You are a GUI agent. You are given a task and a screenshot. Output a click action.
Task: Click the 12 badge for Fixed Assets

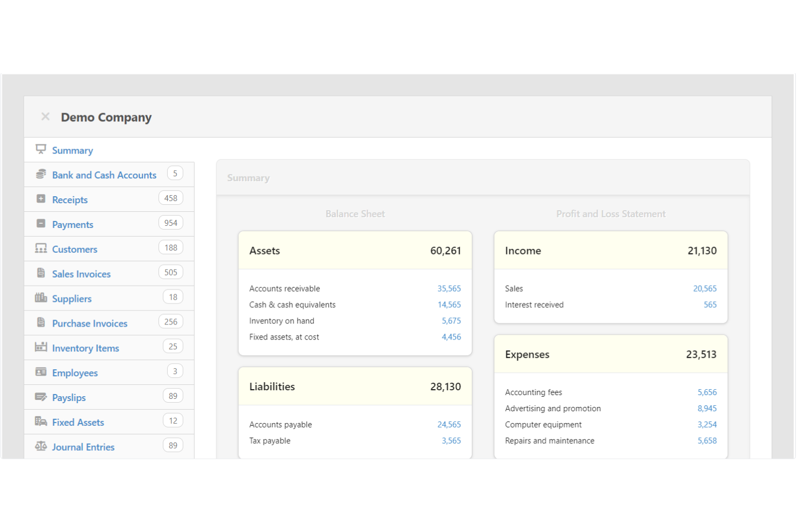[x=173, y=421]
